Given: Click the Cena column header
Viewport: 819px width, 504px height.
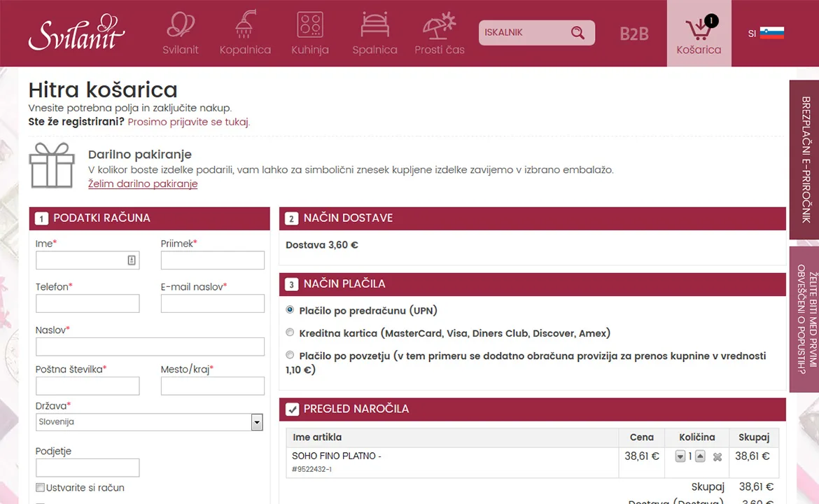Looking at the screenshot, I should click(641, 437).
